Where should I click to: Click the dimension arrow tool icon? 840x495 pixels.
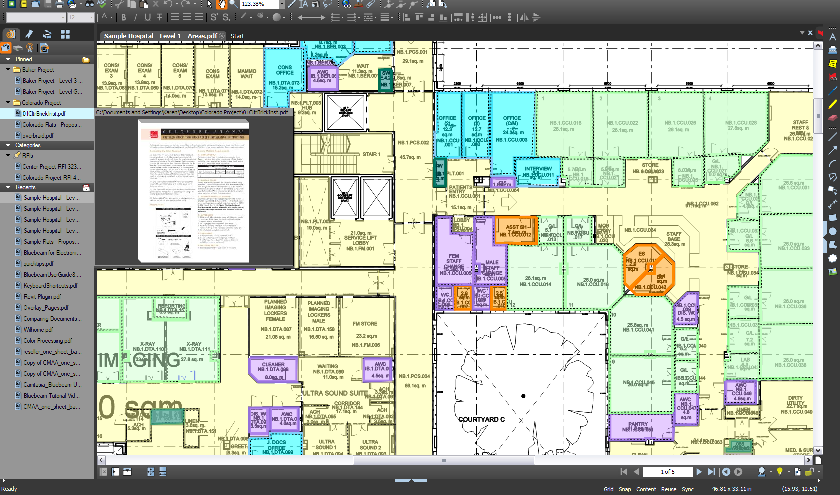tap(311, 17)
